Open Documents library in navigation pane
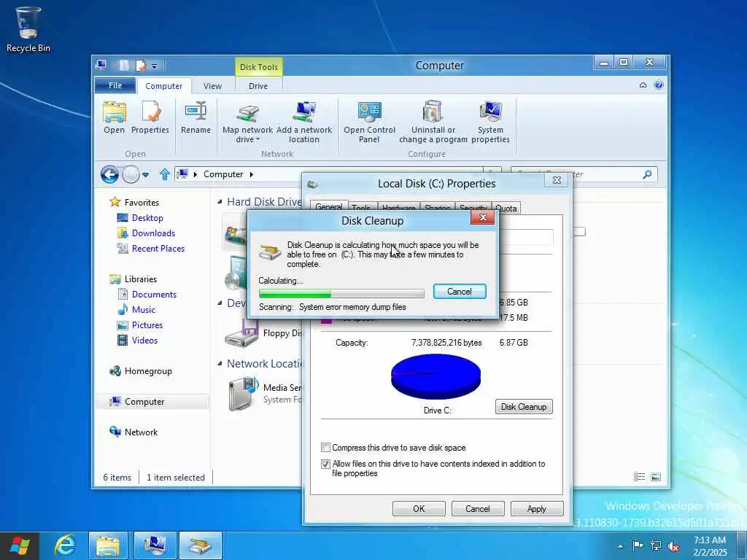The image size is (747, 560). pos(154,295)
